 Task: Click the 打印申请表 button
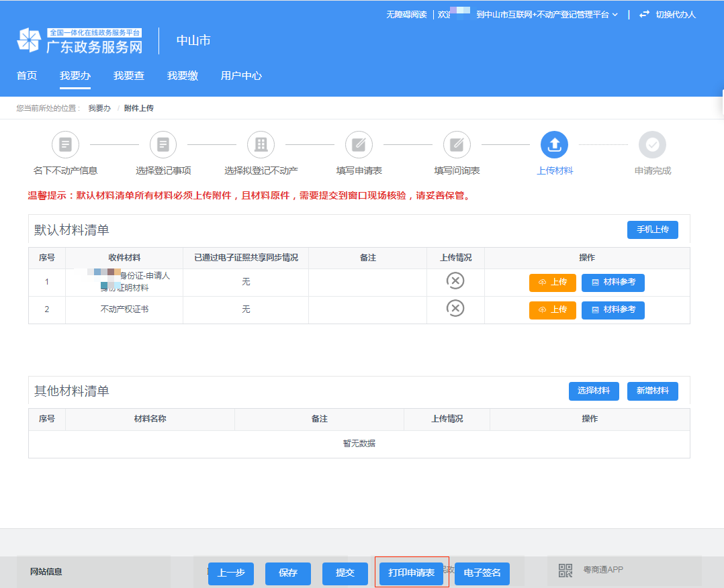[x=412, y=573]
